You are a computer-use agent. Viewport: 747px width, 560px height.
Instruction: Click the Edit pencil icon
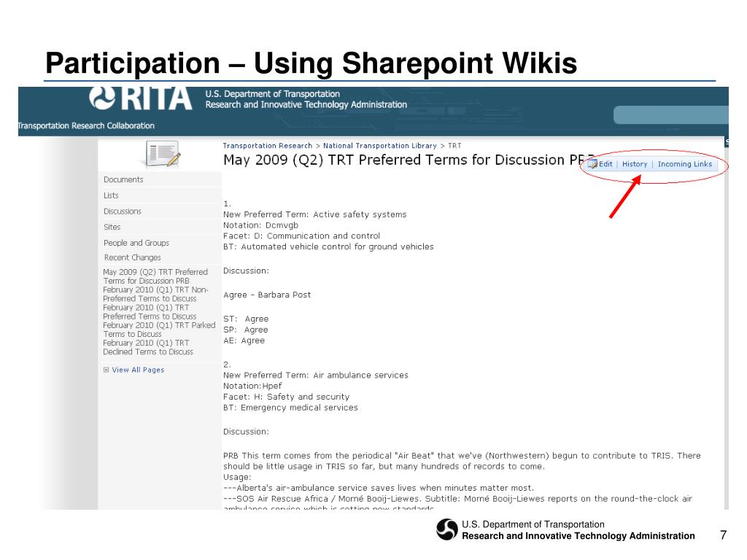pyautogui.click(x=592, y=164)
